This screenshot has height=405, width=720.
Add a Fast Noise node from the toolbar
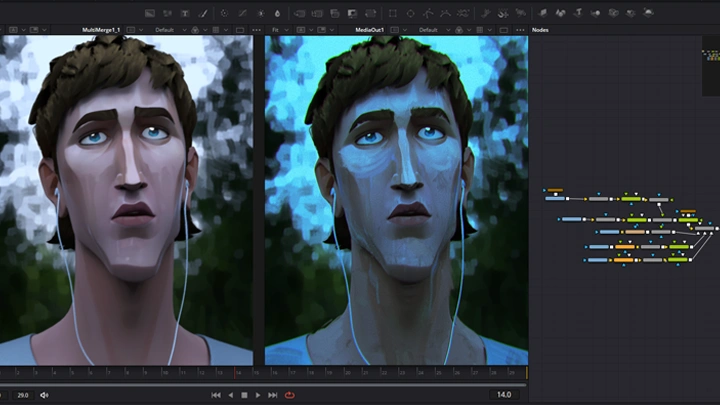pos(168,13)
